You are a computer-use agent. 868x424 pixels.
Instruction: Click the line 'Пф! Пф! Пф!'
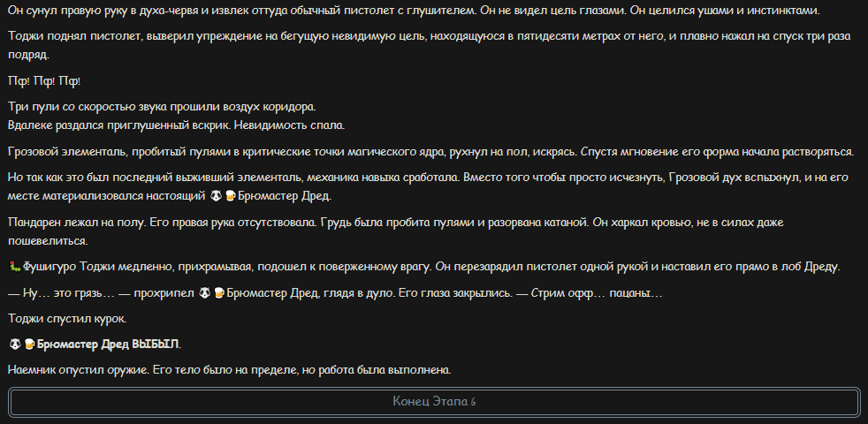[44, 81]
